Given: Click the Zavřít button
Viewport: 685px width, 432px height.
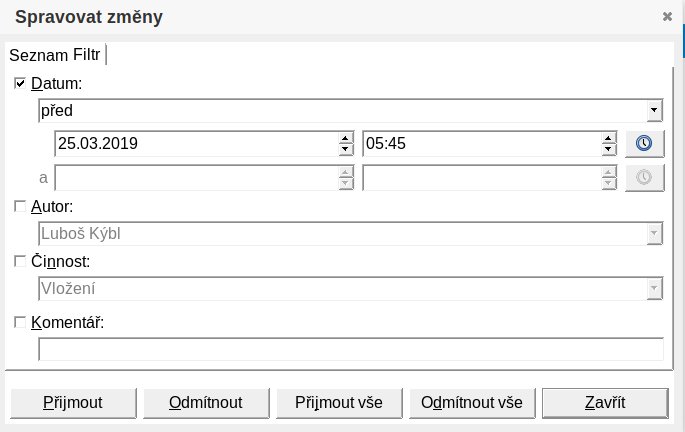Looking at the screenshot, I should (605, 403).
